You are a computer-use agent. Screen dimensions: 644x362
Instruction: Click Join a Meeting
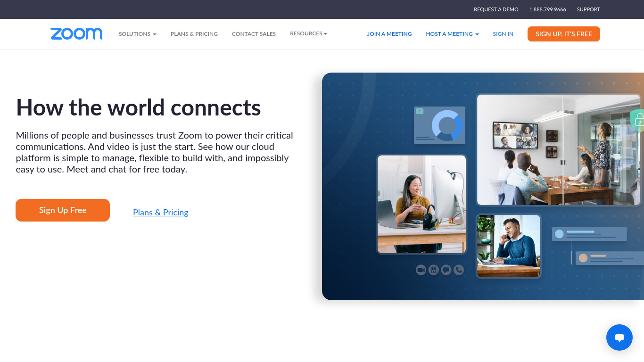[x=389, y=34]
